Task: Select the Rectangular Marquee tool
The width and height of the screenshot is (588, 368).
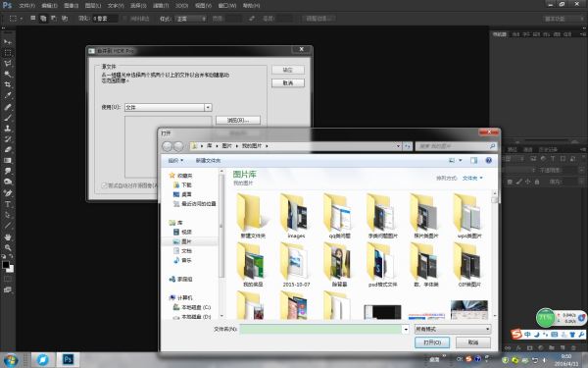Action: click(8, 53)
